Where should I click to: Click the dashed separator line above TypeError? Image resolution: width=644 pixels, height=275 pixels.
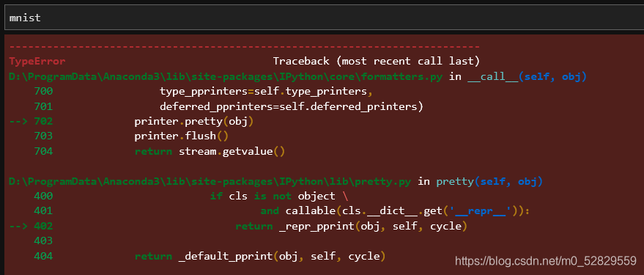pos(245,47)
